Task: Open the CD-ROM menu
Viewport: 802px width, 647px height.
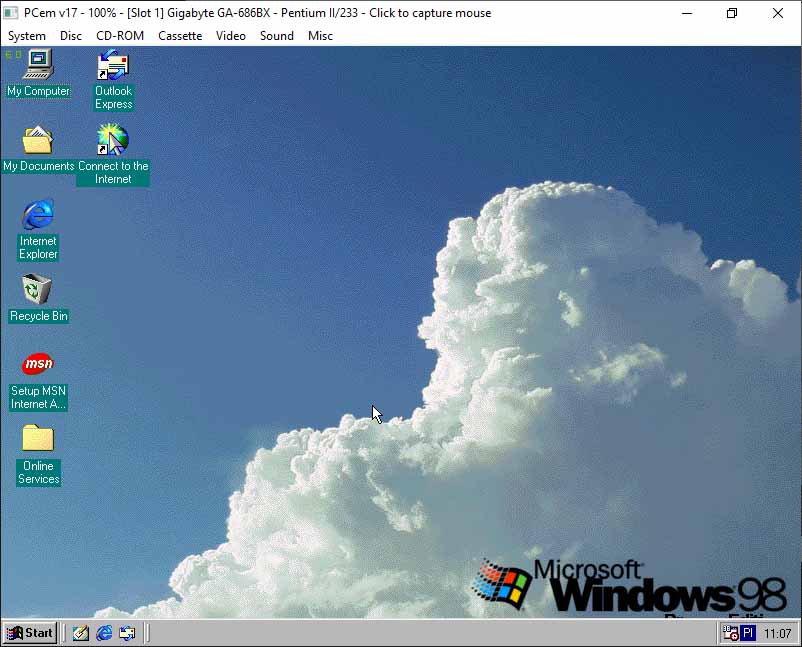Action: click(120, 36)
